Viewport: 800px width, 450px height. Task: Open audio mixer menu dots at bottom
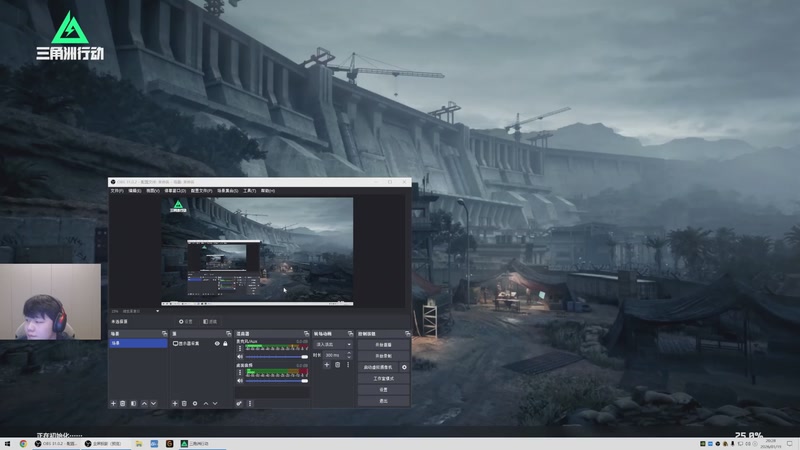(250, 404)
